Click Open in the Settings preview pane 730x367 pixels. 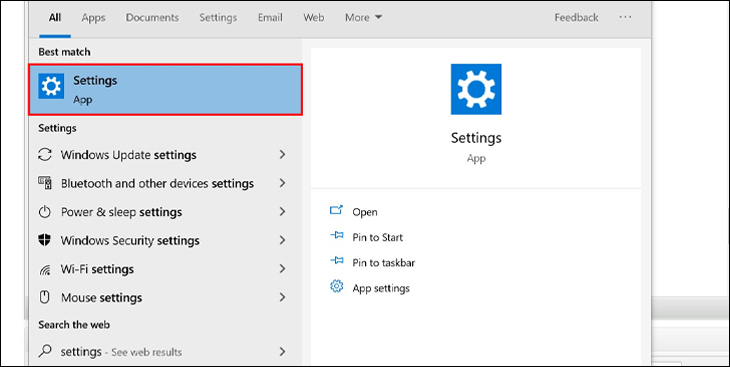[365, 212]
